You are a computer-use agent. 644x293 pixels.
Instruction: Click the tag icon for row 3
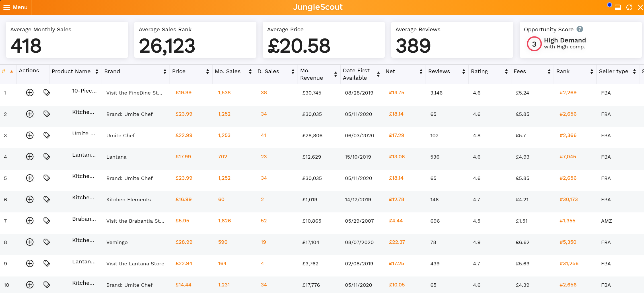(47, 135)
